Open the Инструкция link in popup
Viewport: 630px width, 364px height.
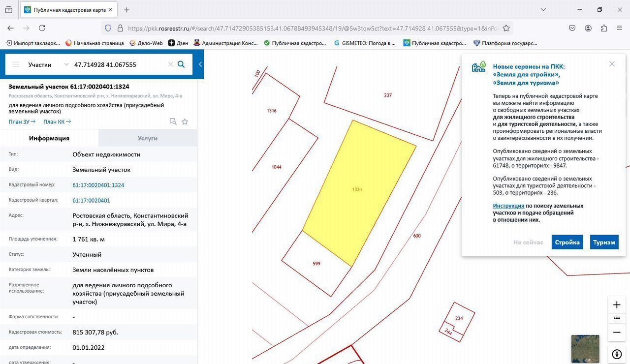pyautogui.click(x=508, y=206)
